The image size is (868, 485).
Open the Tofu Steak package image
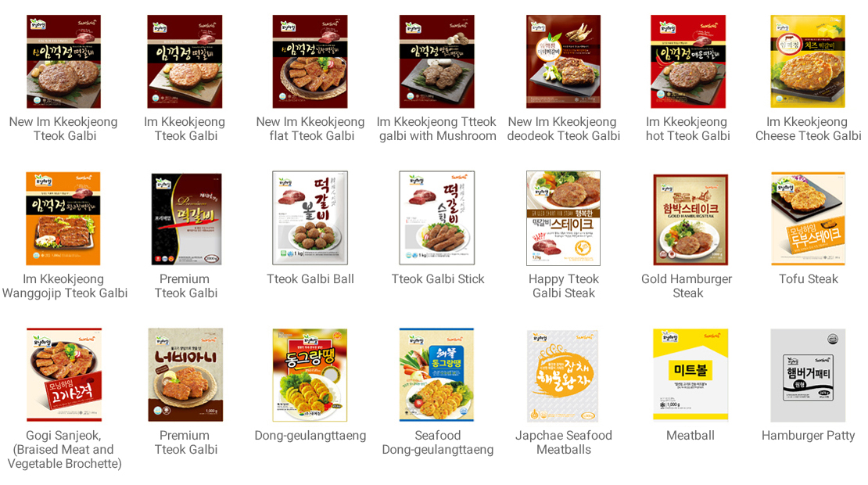(809, 219)
